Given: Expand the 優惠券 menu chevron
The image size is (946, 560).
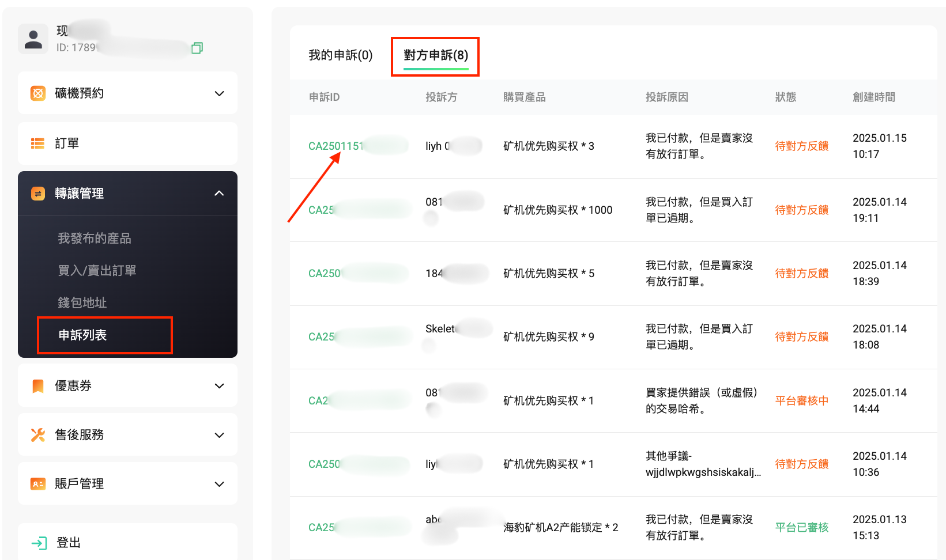Looking at the screenshot, I should point(219,386).
